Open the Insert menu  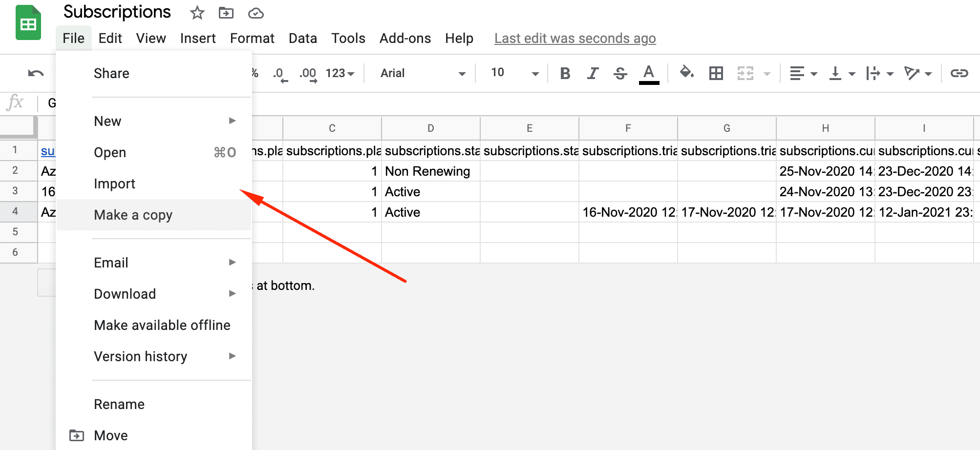[198, 38]
